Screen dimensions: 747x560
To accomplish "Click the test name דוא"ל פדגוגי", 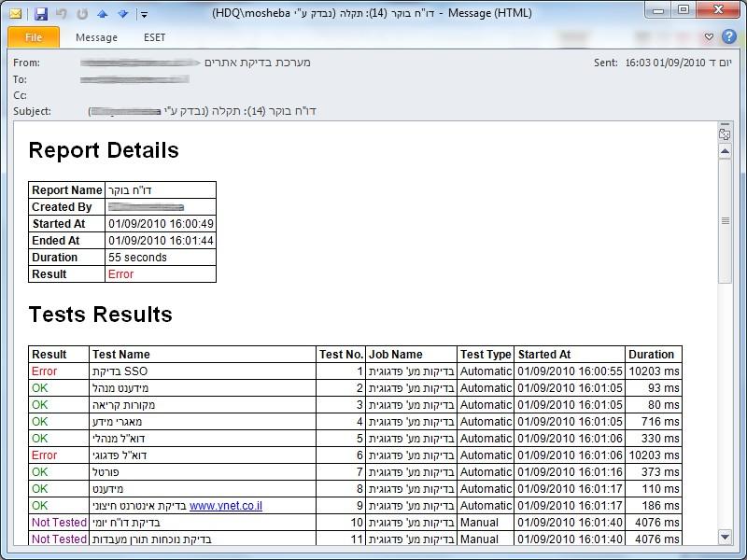I will tap(120, 455).
